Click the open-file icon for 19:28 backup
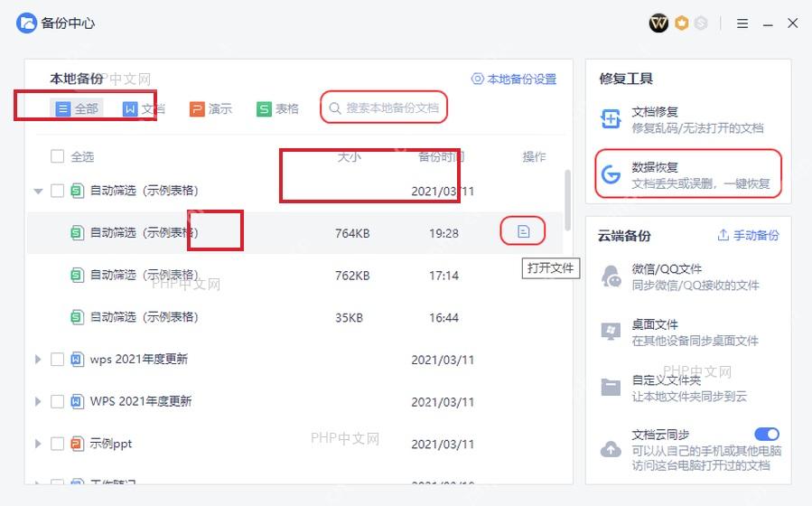The height and width of the screenshot is (506, 812). click(523, 231)
